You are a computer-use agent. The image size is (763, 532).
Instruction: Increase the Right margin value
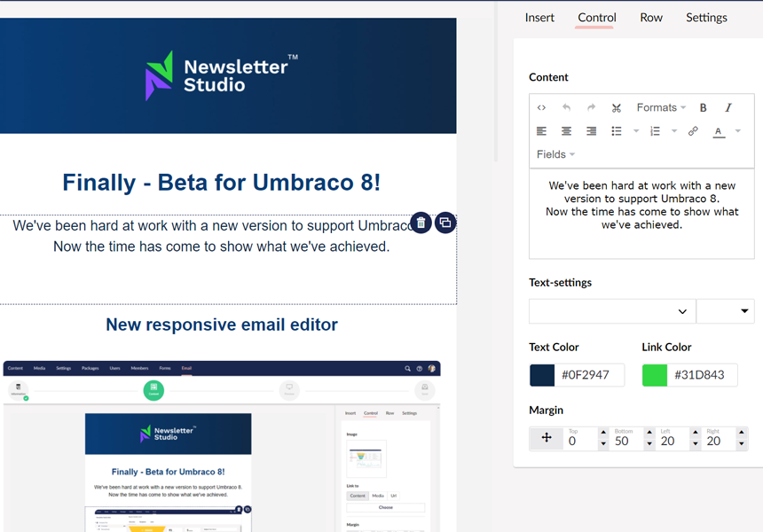(x=741, y=432)
